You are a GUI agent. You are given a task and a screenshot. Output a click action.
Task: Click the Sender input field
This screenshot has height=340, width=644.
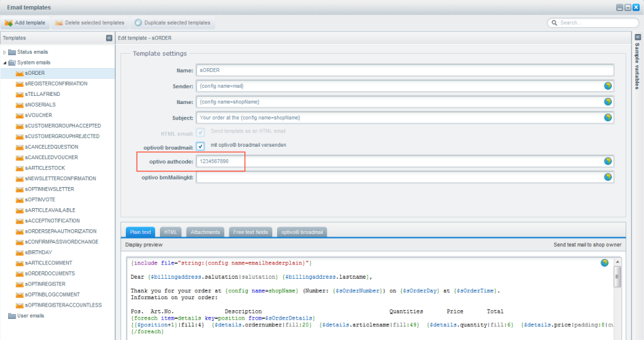(405, 86)
